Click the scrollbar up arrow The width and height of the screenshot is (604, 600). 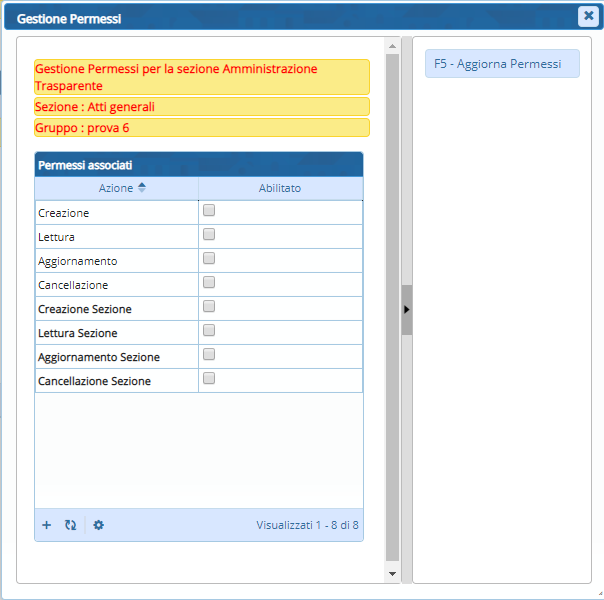392,45
